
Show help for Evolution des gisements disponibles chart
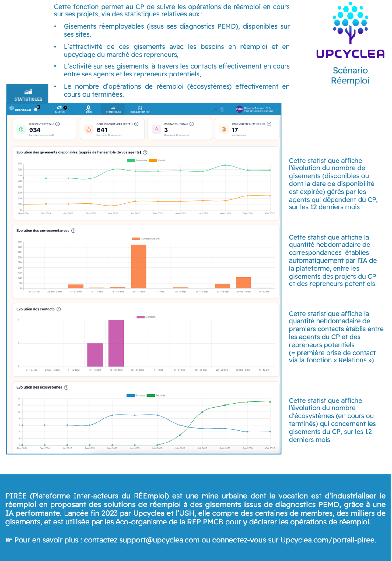coord(145,153)
